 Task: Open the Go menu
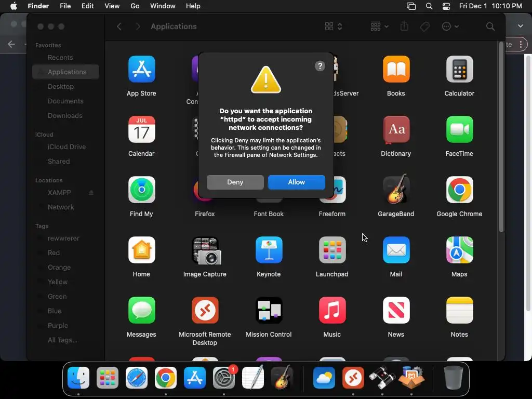click(135, 6)
